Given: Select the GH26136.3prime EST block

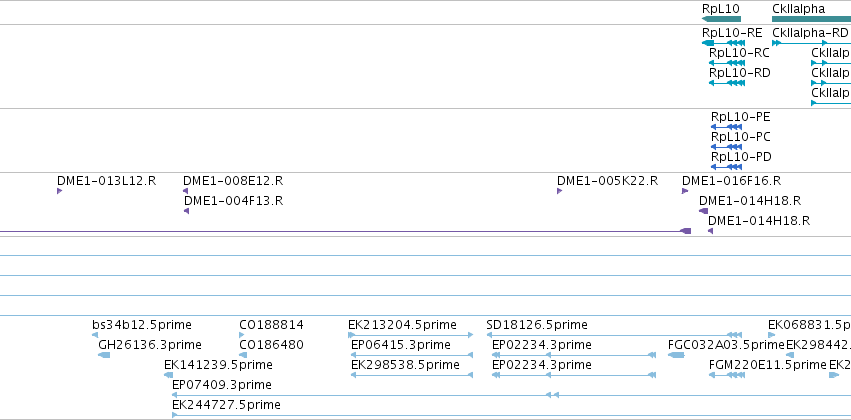Looking at the screenshot, I should pyautogui.click(x=104, y=355).
